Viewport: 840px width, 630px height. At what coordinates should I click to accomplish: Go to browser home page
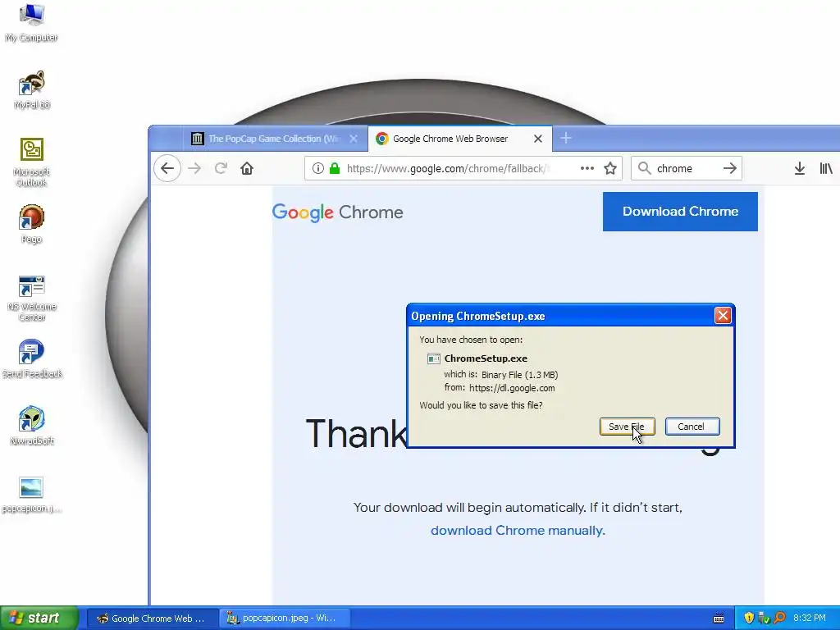click(247, 168)
